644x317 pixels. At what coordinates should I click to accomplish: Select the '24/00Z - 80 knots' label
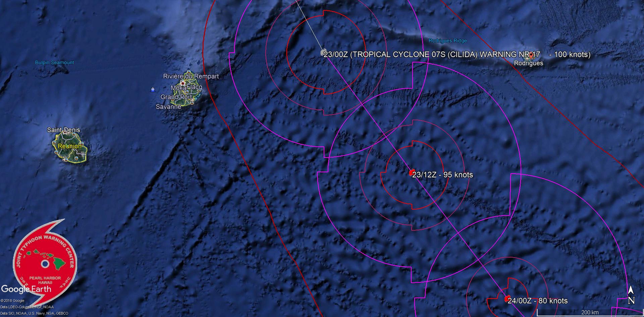pos(538,301)
